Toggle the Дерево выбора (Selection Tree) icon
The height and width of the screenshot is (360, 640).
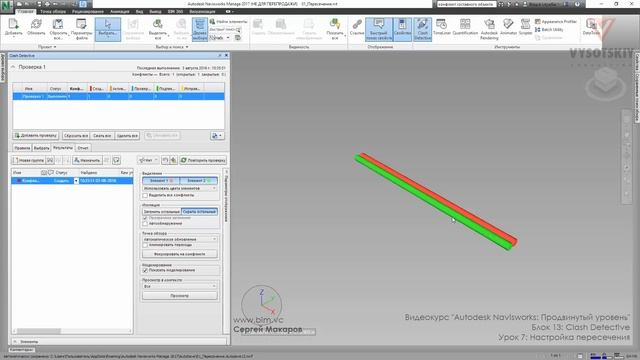click(x=200, y=29)
